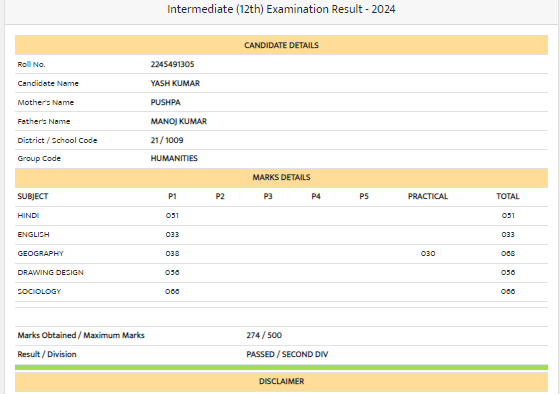The width and height of the screenshot is (560, 394).
Task: Click the DISCLAIMER section header
Action: point(281,381)
